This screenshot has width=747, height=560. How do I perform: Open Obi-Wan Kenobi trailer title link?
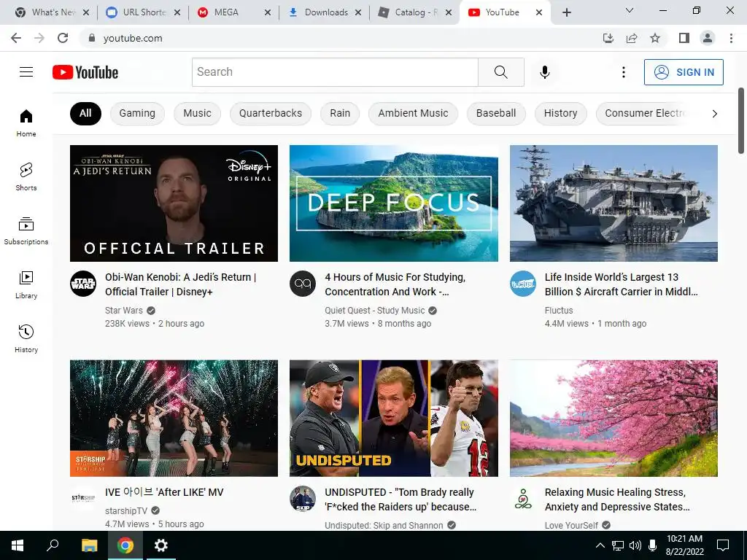click(x=181, y=284)
